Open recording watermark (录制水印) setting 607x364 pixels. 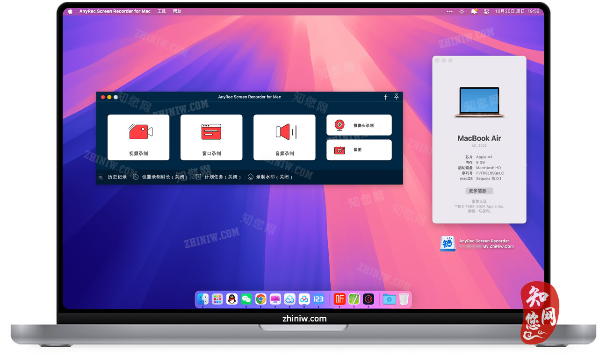[270, 177]
